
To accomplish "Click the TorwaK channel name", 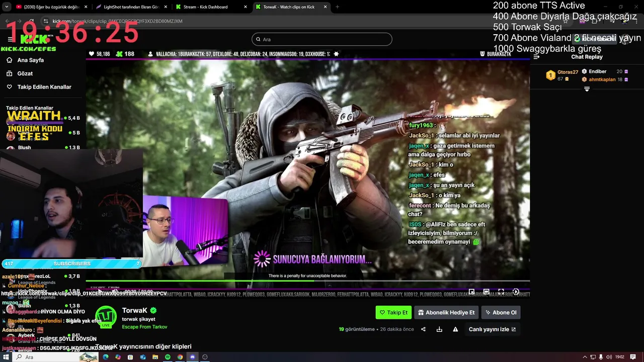I will point(135,311).
